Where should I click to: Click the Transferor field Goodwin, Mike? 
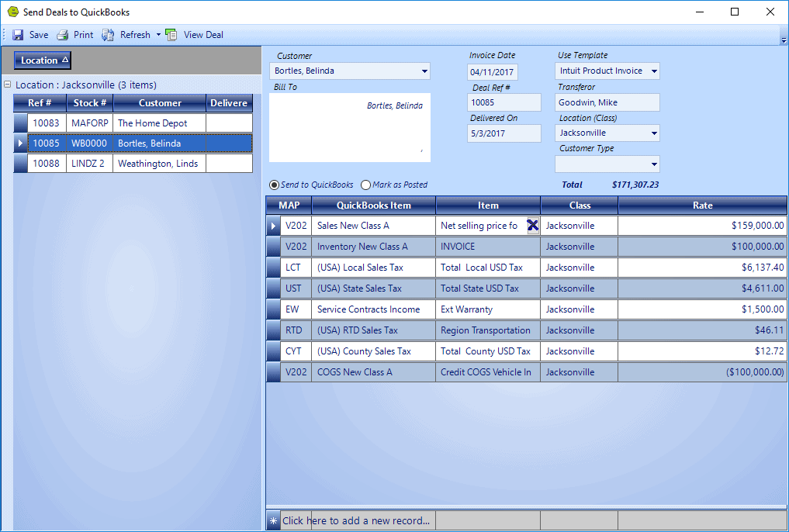tap(607, 102)
